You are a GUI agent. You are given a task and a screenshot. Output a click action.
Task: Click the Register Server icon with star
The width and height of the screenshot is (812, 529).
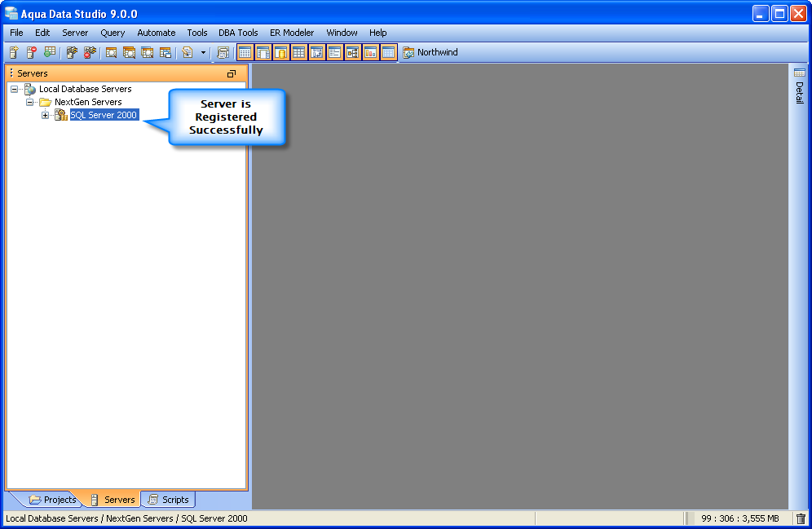click(14, 52)
